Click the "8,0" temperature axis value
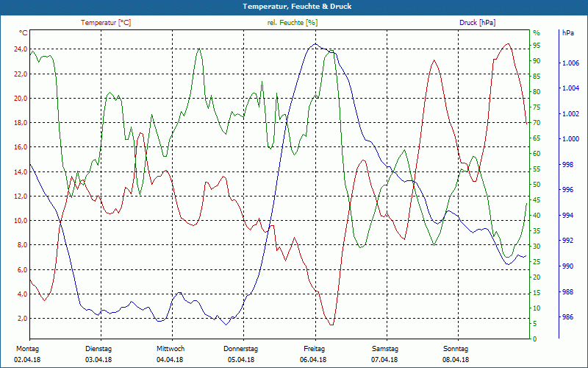This screenshot has height=368, width=588. coord(23,245)
